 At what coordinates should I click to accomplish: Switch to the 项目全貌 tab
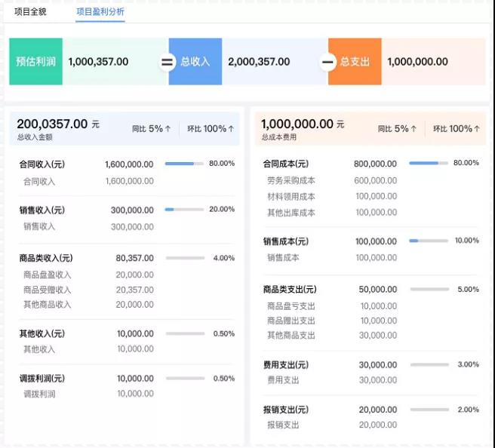(30, 12)
